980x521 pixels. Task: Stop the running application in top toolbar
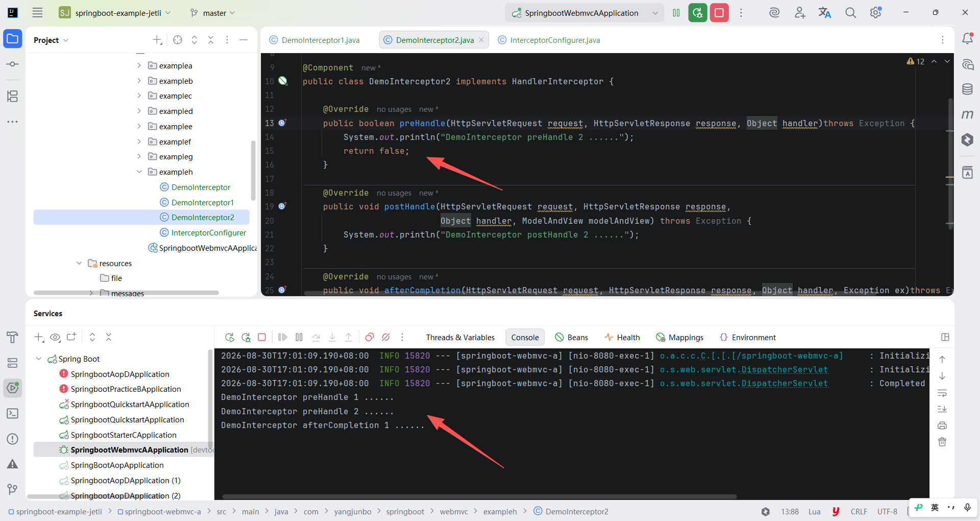pos(719,13)
